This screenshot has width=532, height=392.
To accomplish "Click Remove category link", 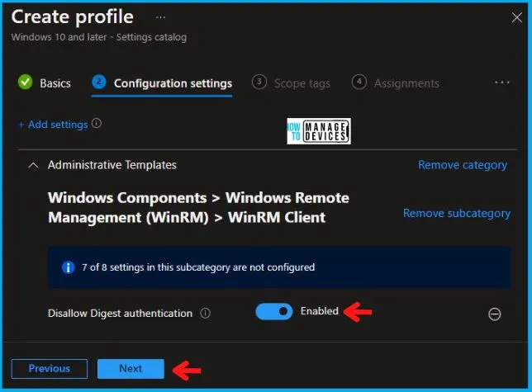I will click(x=463, y=165).
